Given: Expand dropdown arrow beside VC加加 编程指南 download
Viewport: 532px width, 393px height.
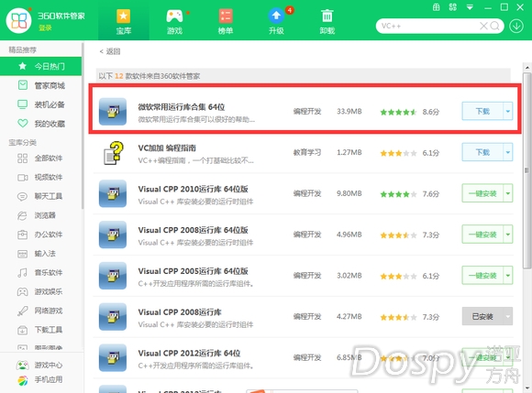Looking at the screenshot, I should click(x=508, y=152).
